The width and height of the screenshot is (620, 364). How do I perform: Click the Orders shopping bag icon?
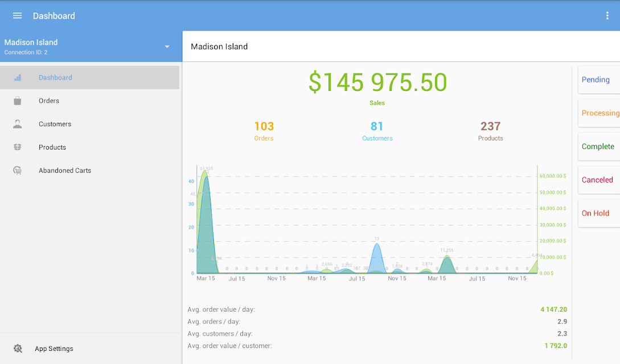[18, 101]
